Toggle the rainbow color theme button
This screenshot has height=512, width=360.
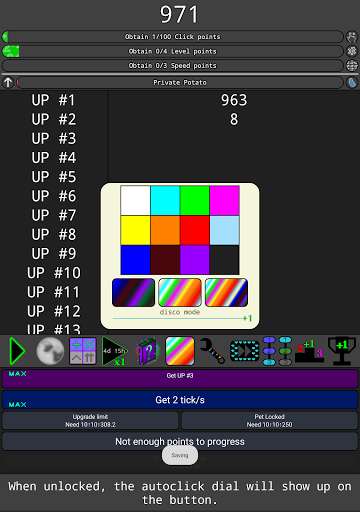tap(180, 351)
